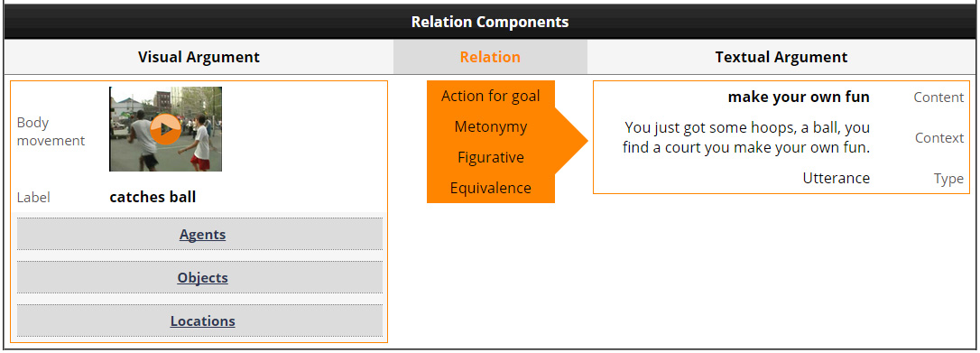Click the video thumbnail of basketball players

pyautogui.click(x=165, y=129)
